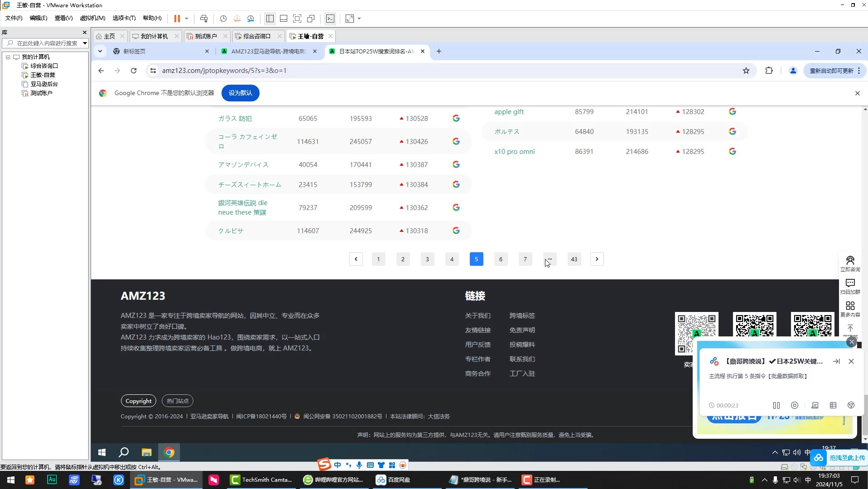Image resolution: width=868 pixels, height=489 pixels.
Task: Open the library search dropdown arrow
Action: click(85, 43)
